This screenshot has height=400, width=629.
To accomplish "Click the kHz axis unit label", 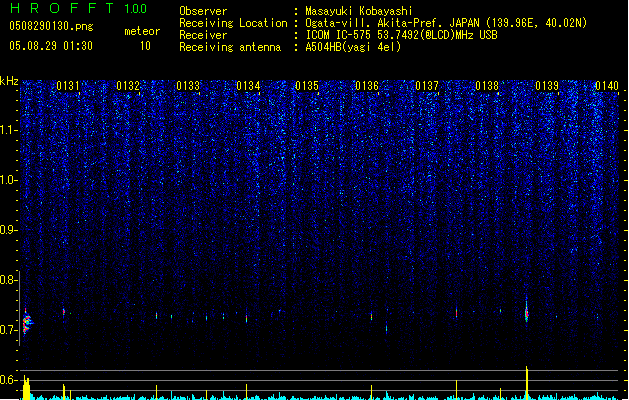I will 9,81.
